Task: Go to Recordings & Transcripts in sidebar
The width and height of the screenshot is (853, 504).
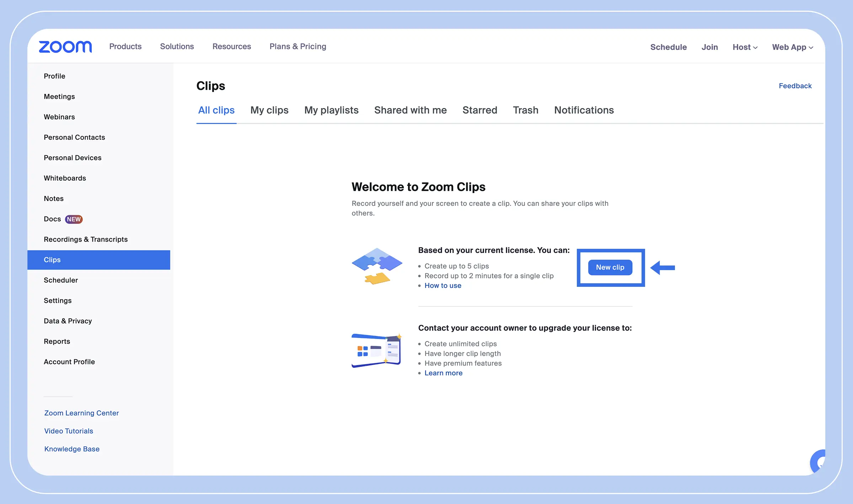Action: point(85,240)
